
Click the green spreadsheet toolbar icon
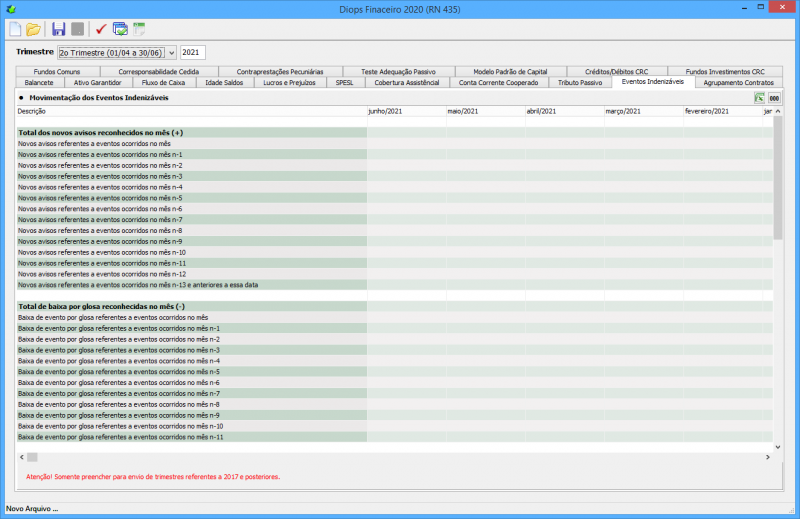(139, 29)
